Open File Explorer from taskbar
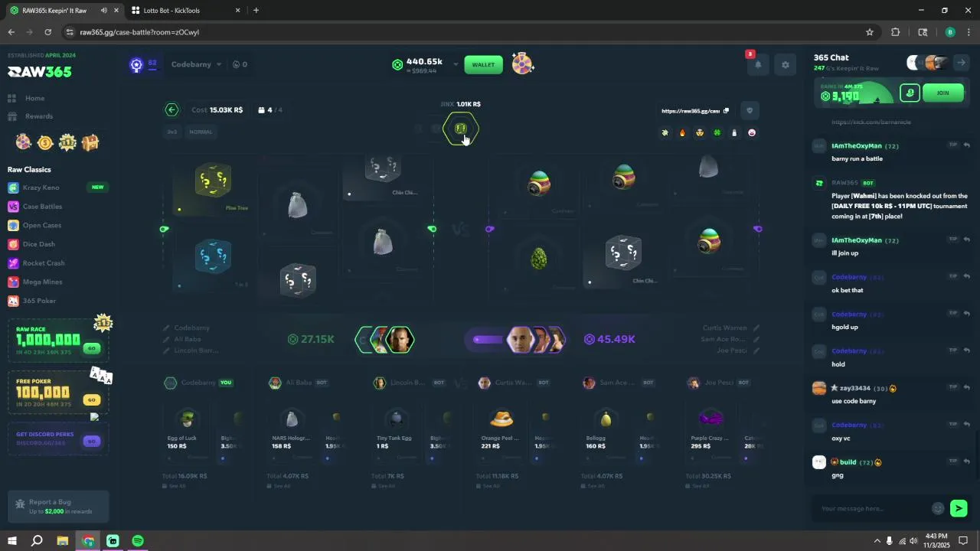The image size is (980, 551). point(63,541)
